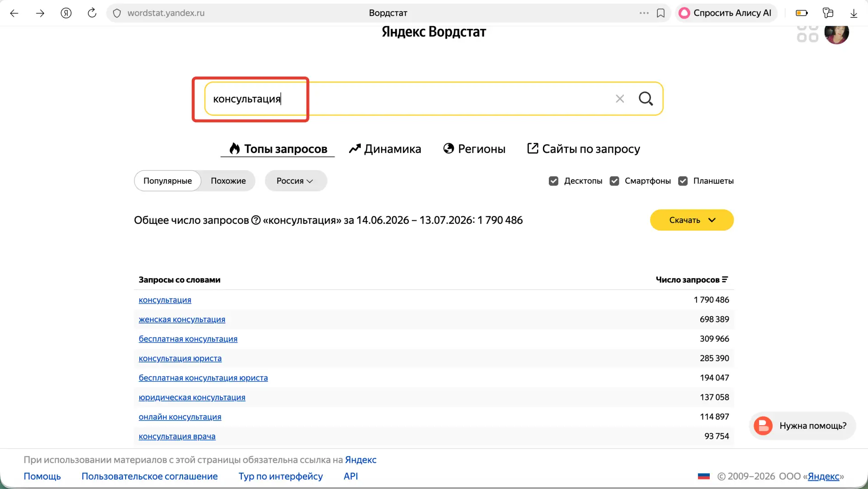Go back with the browser back arrow

click(14, 13)
